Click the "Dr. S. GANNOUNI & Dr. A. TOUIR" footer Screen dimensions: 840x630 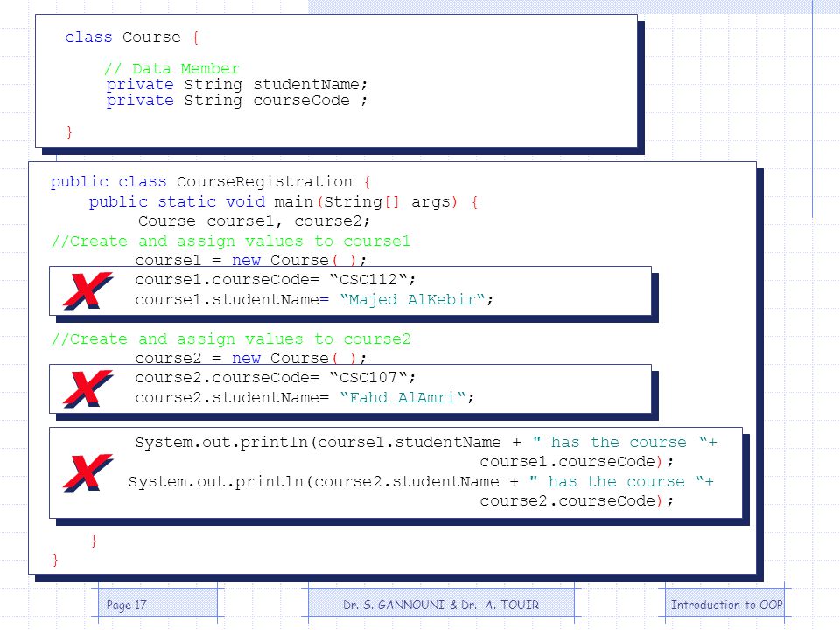tap(441, 605)
